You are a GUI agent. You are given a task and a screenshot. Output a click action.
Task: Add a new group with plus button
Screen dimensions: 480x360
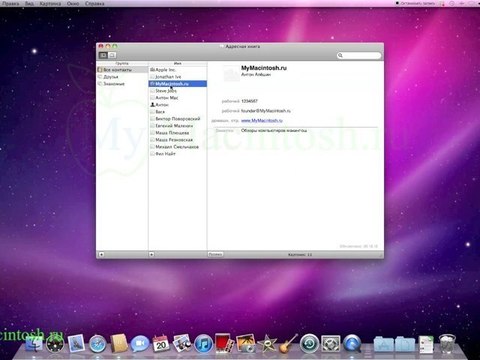(x=101, y=254)
